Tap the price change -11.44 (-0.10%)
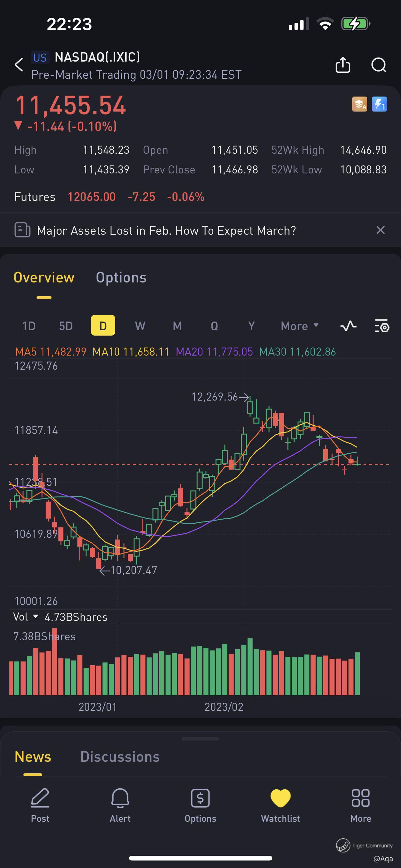 pos(66,126)
